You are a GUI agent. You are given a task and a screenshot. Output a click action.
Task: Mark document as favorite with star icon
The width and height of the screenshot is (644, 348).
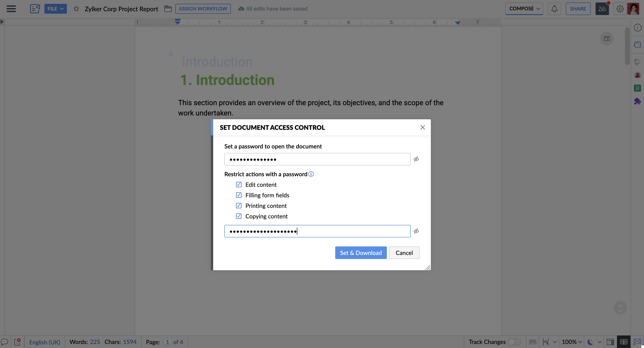tap(76, 9)
